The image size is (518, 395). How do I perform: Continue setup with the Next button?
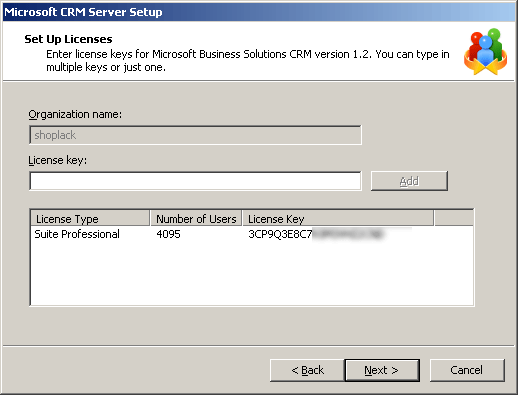[382, 370]
